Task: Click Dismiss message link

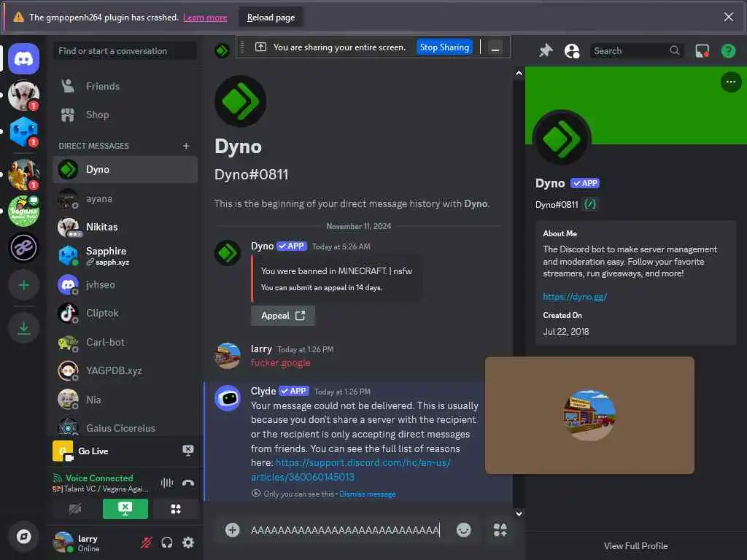Action: (368, 494)
